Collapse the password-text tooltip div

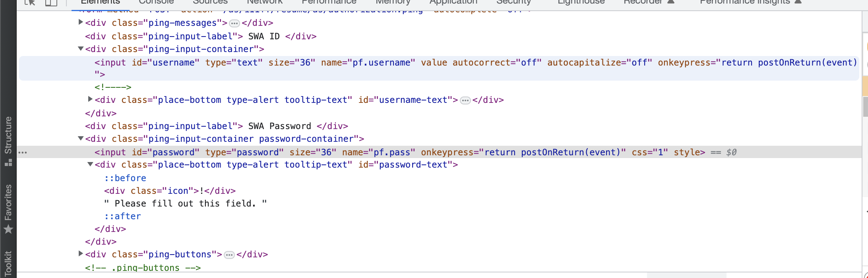pyautogui.click(x=90, y=164)
